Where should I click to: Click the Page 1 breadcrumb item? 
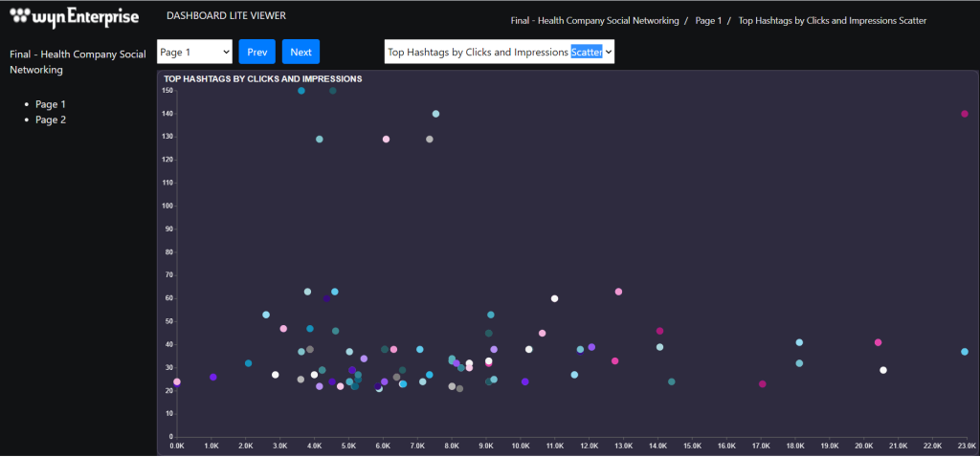coord(708,20)
